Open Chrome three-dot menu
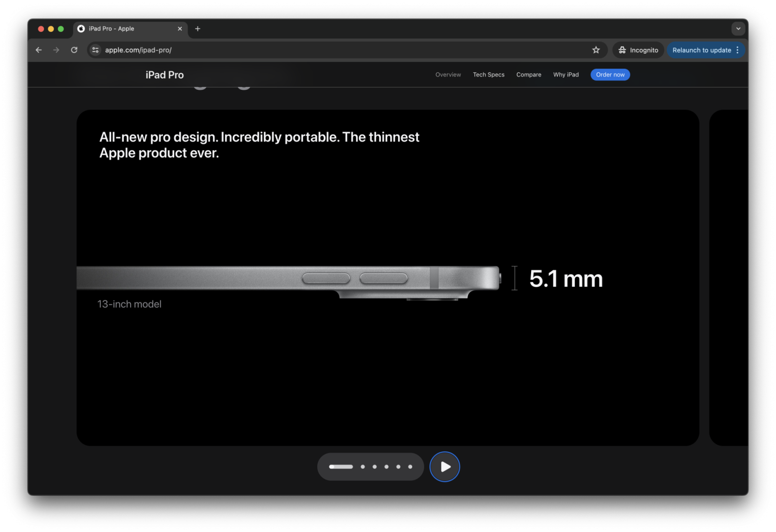776x532 pixels. 738,50
